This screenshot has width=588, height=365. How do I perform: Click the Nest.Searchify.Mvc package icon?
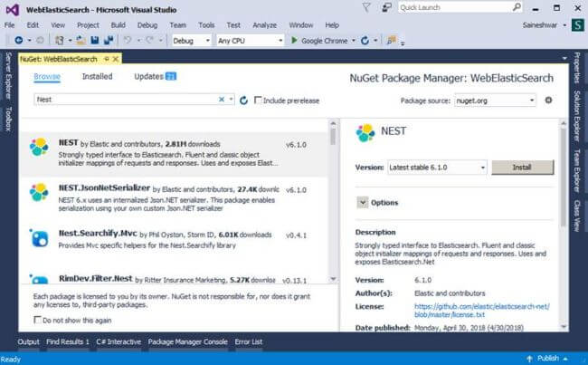pos(39,237)
